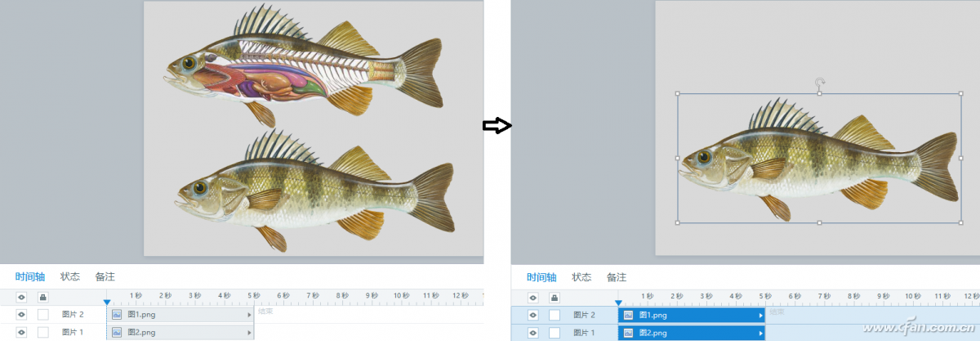
Task: Expand the arrow on highlighted blue 图2.png clip
Action: pos(760,333)
